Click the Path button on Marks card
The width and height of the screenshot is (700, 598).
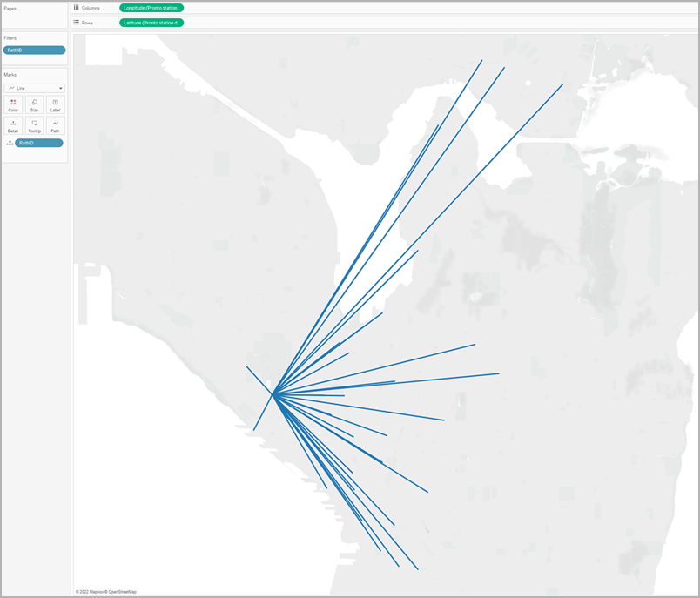55,126
